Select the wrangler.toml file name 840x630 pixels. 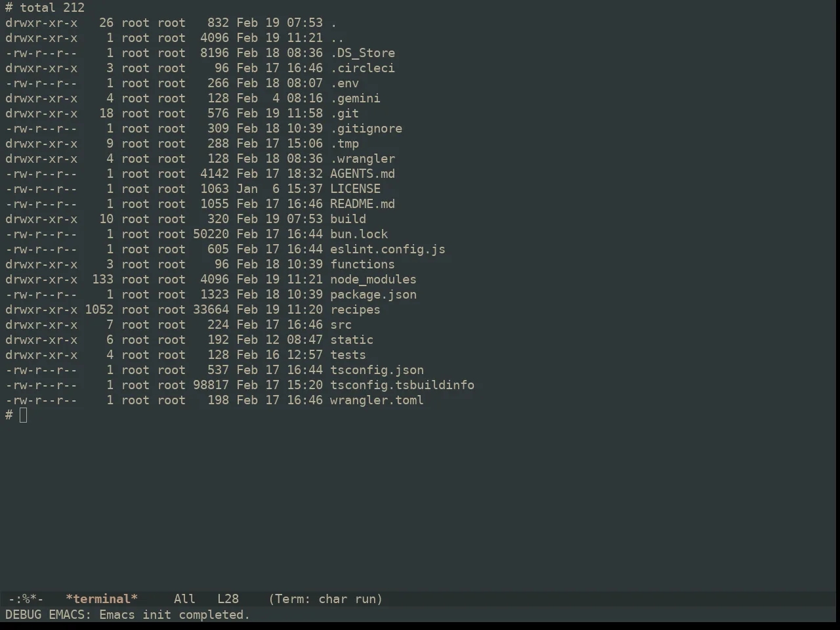[377, 400]
